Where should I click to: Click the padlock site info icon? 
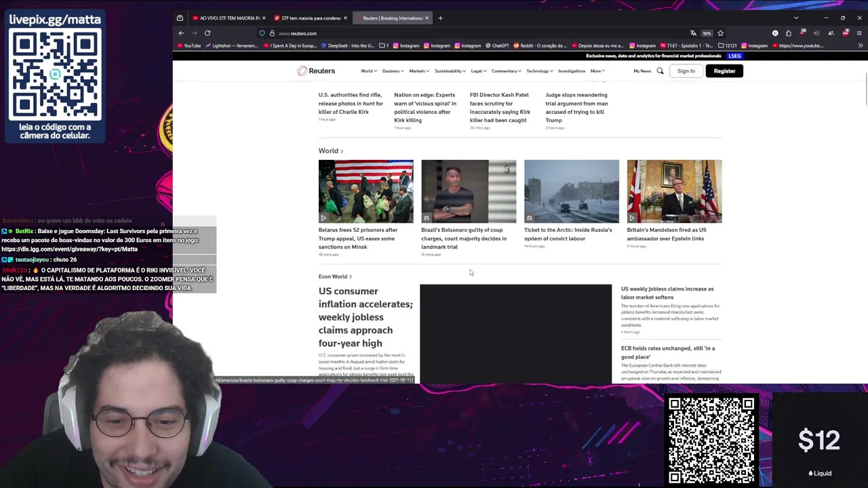(x=272, y=33)
